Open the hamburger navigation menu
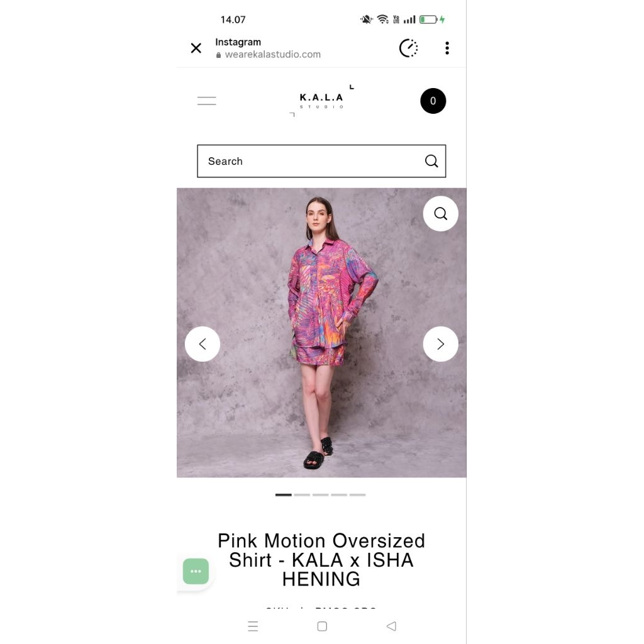This screenshot has height=644, width=644. (207, 101)
